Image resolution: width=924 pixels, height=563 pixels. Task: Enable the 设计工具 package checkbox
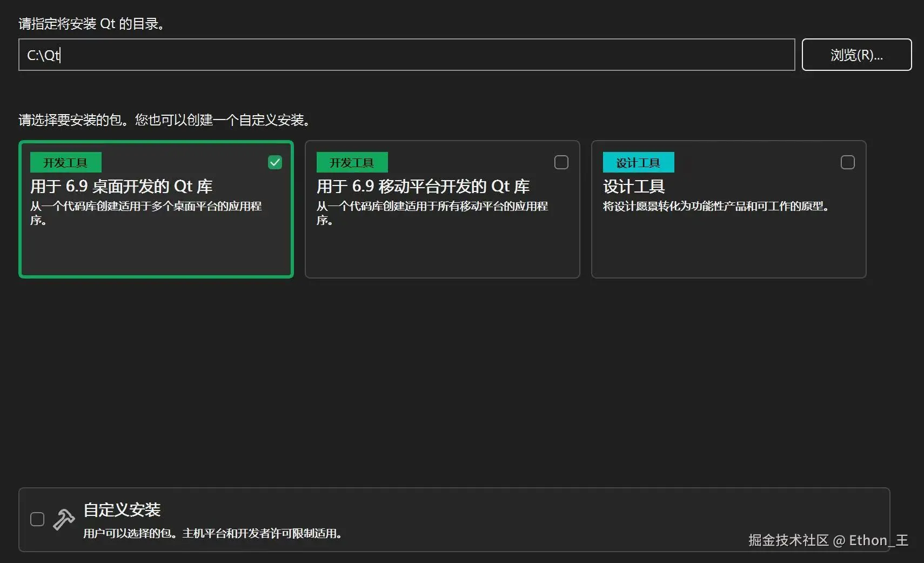(848, 162)
